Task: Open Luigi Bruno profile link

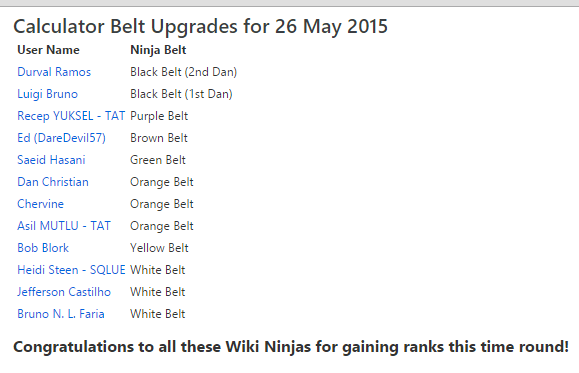Action: (48, 94)
